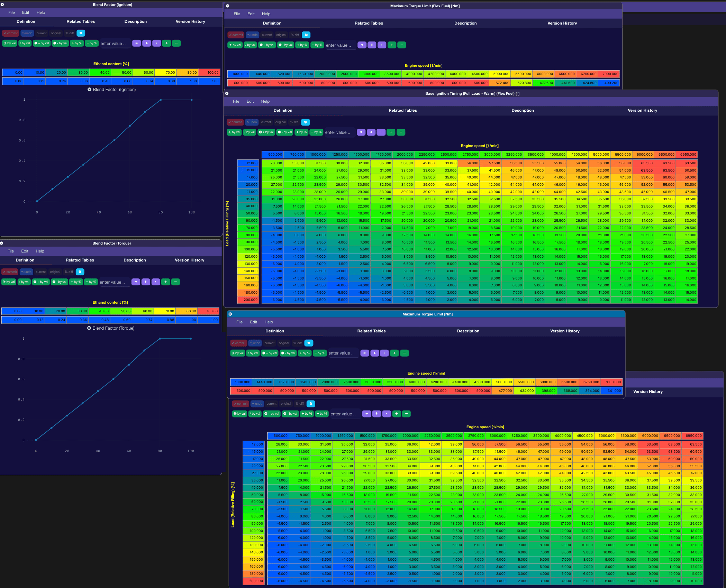Open Help menu in Maximum Torque Limit (Flex Fuel)

click(266, 14)
